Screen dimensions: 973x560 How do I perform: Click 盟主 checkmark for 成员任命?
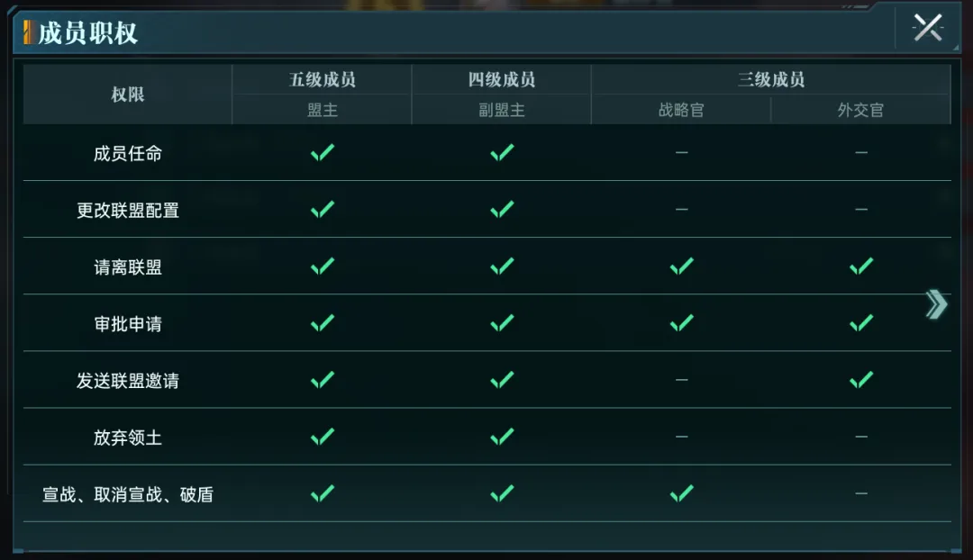322,152
